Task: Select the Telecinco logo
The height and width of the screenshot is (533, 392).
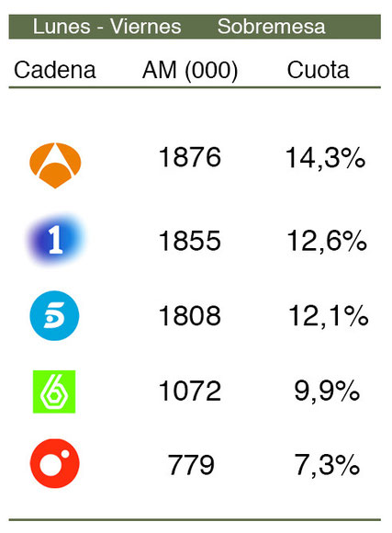Action: tap(54, 316)
